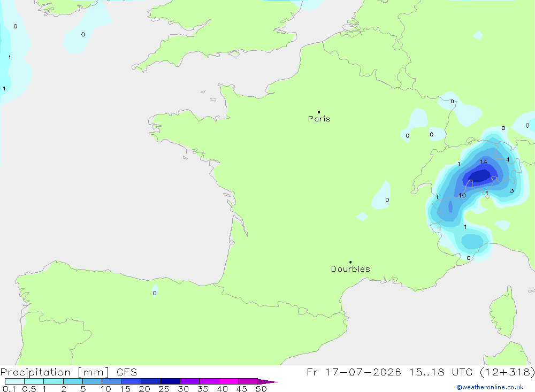Click the legend tick label '35'
This screenshot has width=535, height=392.
point(203,389)
